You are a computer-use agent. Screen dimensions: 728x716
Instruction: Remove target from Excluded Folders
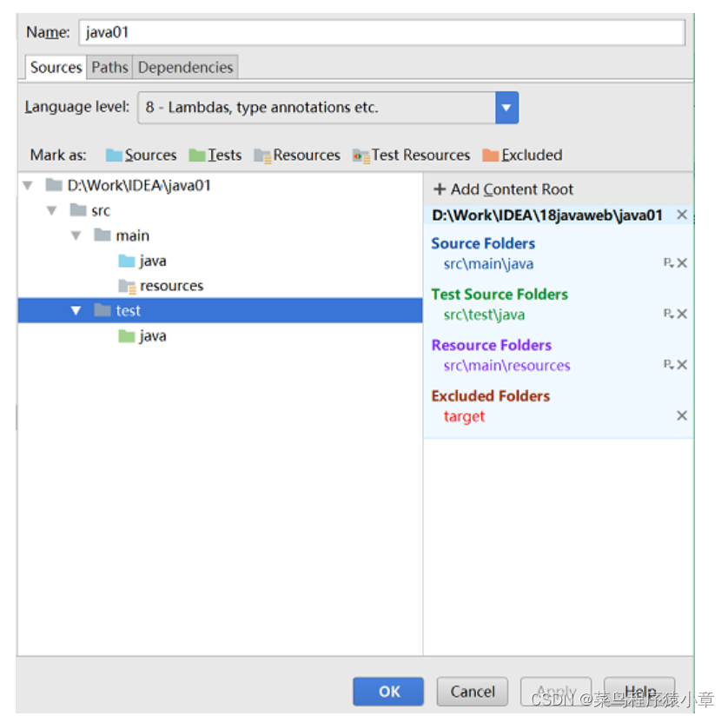(682, 415)
